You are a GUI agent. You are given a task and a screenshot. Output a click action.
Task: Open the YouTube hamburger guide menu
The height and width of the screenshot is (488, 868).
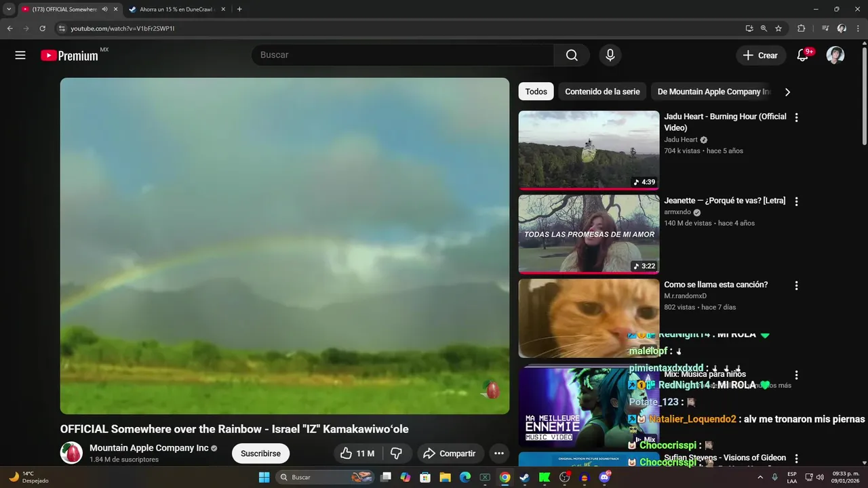pos(20,56)
